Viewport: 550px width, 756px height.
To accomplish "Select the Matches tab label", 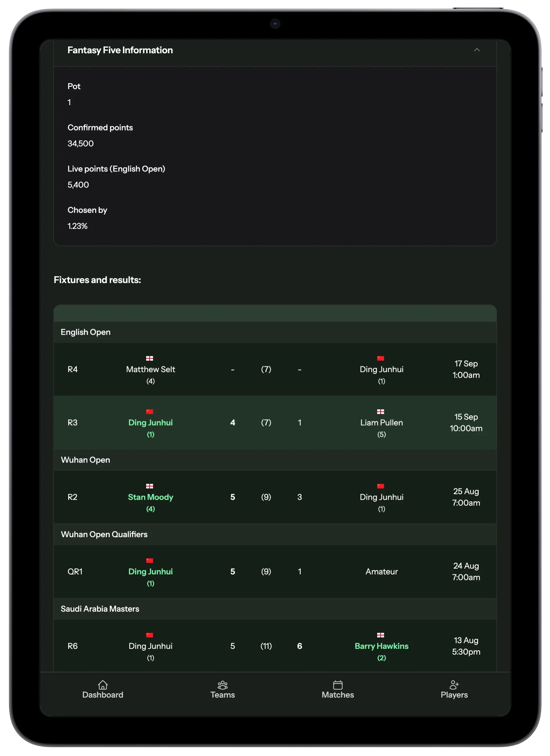I will point(337,695).
